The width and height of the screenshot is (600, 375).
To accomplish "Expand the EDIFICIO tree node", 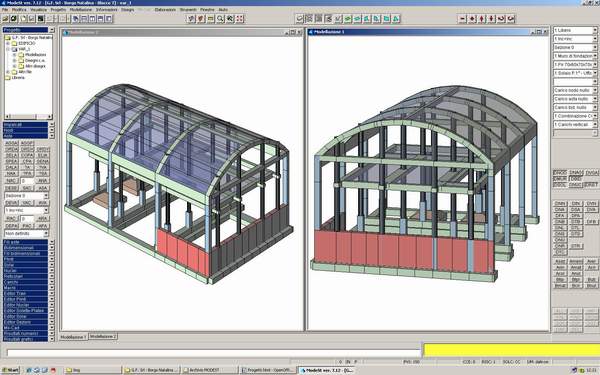I will pos(8,43).
